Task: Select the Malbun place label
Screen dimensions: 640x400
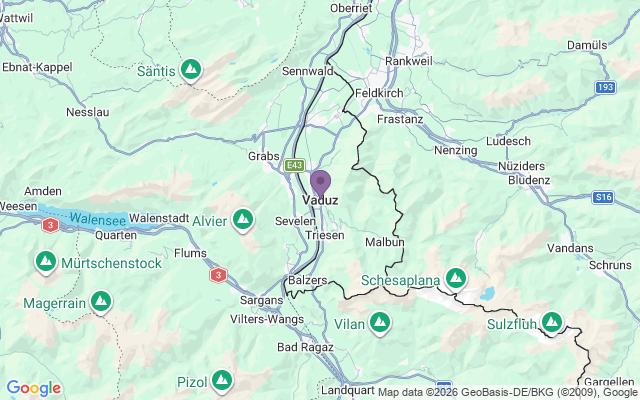Action: point(385,242)
